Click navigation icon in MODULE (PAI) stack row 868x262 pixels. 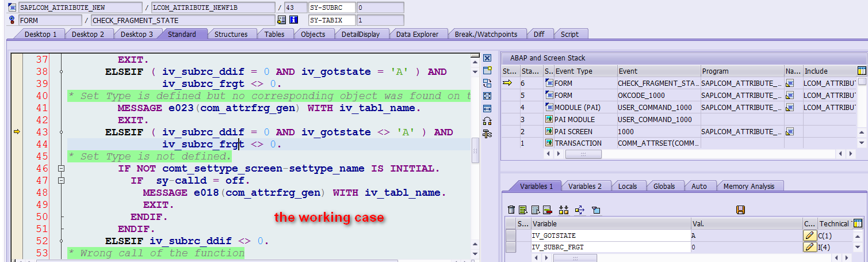(790, 107)
